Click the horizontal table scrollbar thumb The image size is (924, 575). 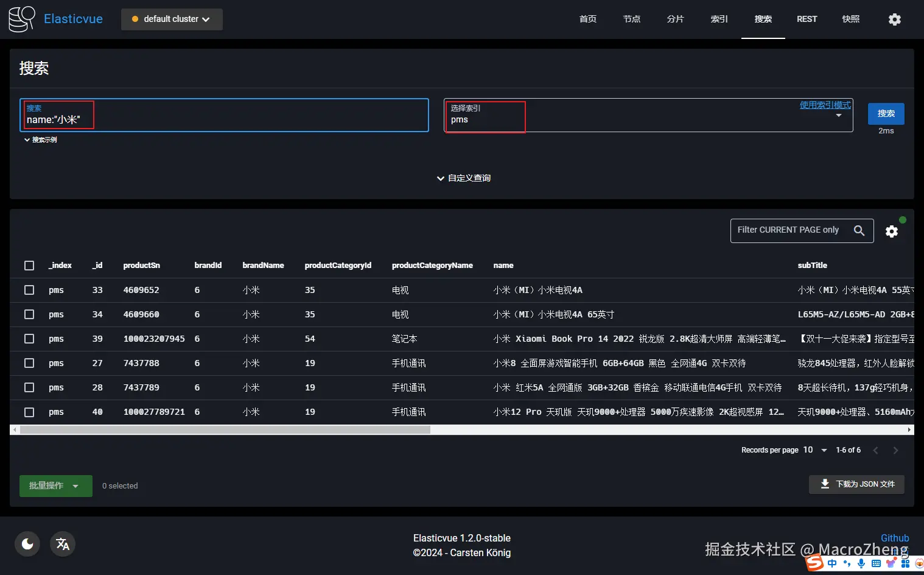click(x=225, y=430)
